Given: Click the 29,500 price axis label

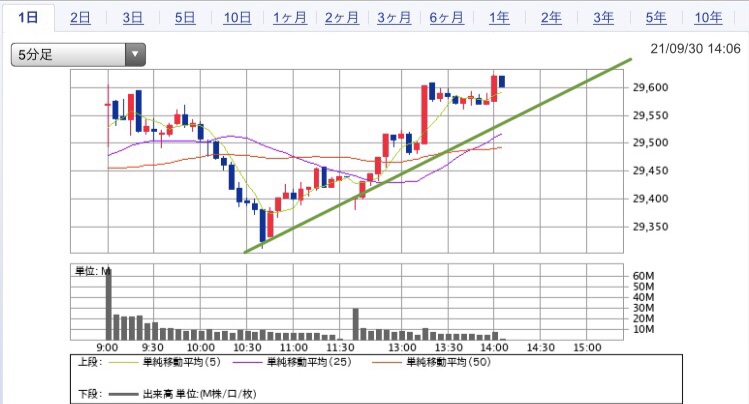Looking at the screenshot, I should 650,143.
